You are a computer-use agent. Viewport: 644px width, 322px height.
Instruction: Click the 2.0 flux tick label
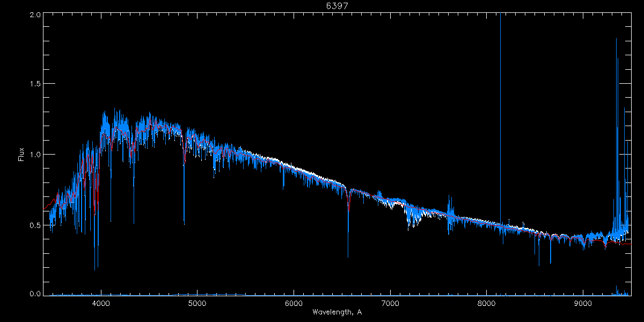[35, 14]
